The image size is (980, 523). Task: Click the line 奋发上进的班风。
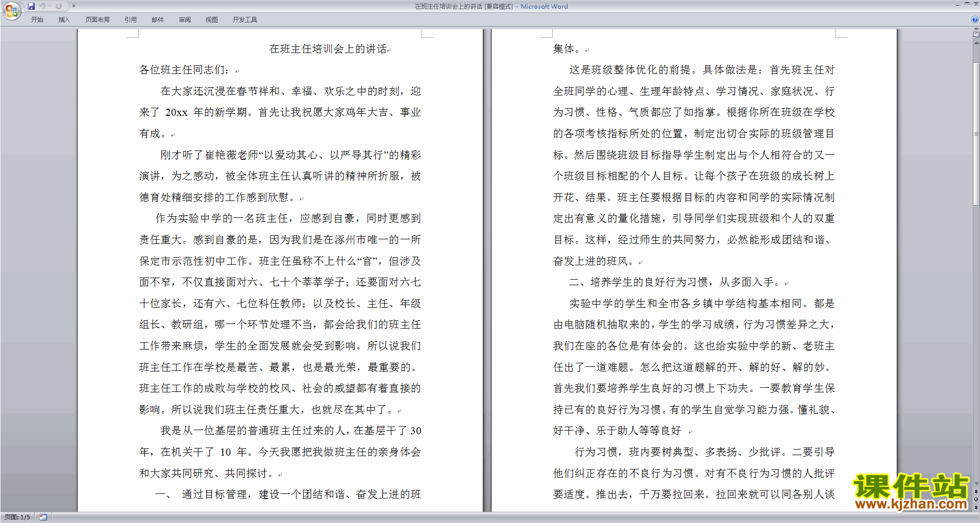(x=595, y=261)
